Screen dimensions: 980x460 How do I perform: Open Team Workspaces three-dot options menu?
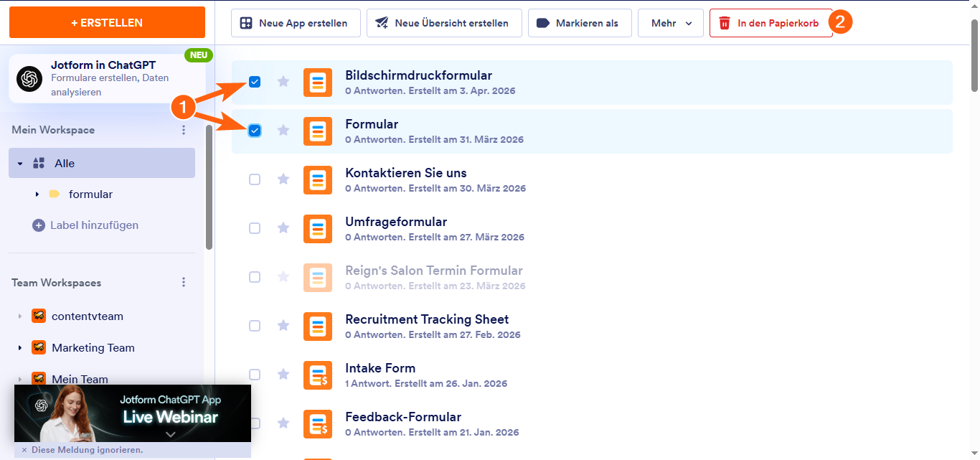point(184,283)
